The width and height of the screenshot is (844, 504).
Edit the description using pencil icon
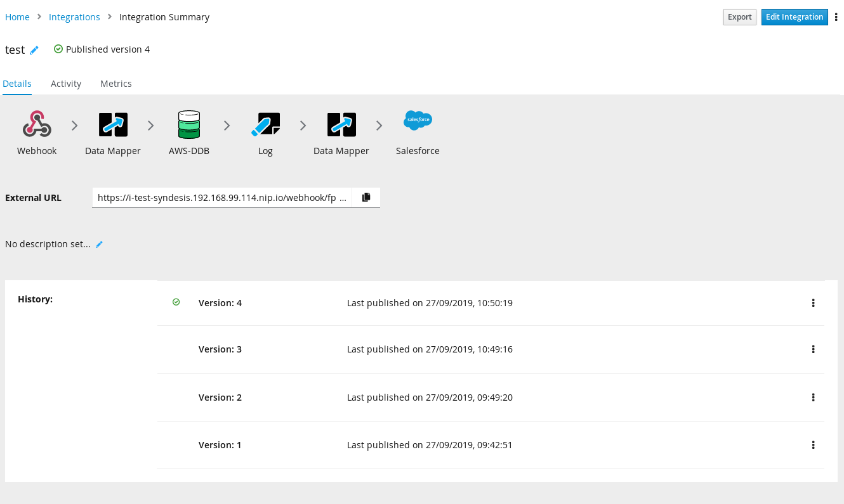[x=99, y=244]
